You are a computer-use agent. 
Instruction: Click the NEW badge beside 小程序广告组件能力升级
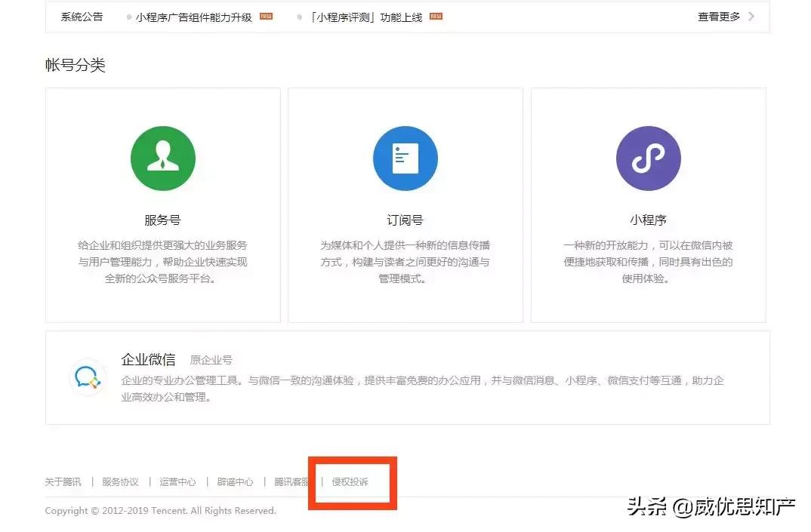(264, 15)
